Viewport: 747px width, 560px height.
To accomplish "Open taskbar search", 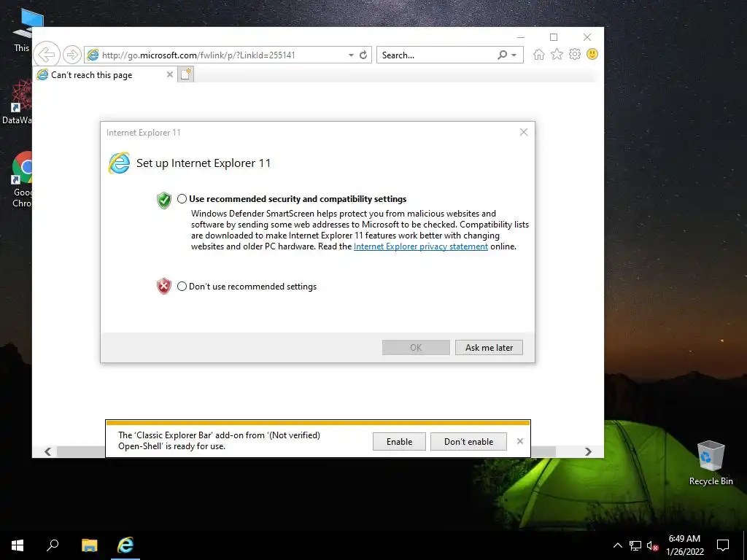I will pos(53,545).
